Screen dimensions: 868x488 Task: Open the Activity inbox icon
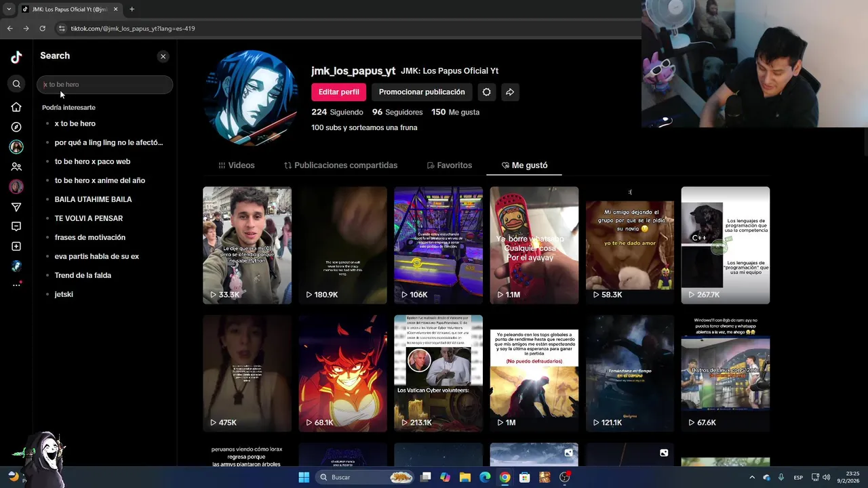[16, 226]
